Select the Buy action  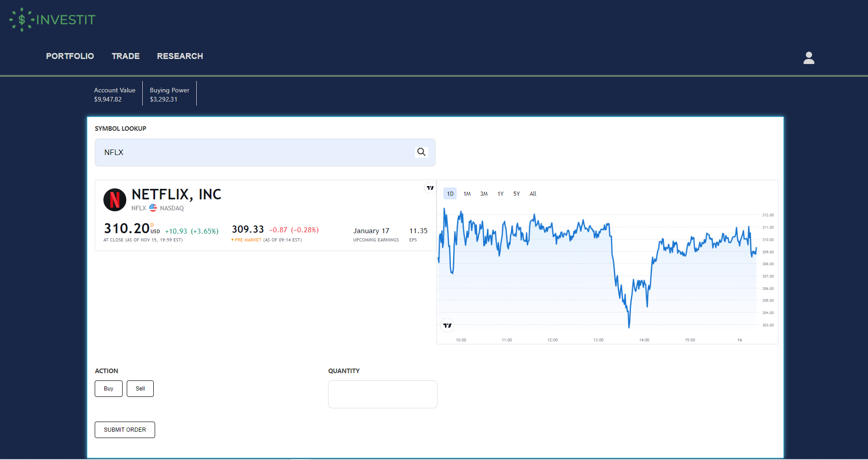(x=108, y=388)
